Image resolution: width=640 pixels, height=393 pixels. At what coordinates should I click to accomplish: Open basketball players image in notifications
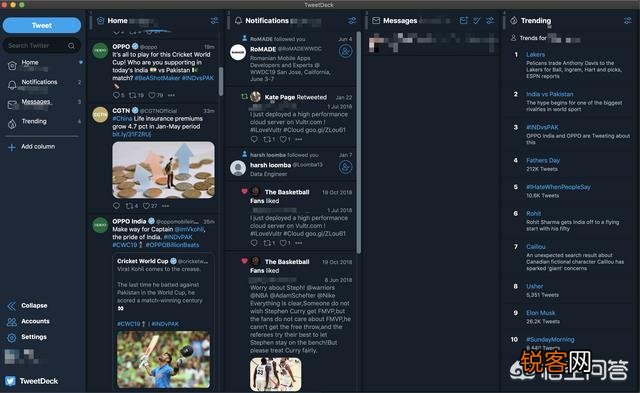pyautogui.click(x=276, y=374)
